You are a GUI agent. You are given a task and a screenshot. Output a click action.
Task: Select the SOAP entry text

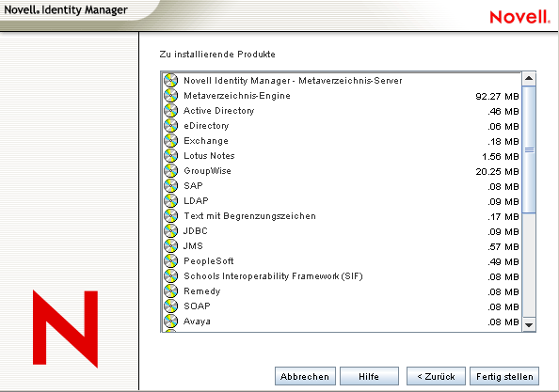(x=197, y=306)
